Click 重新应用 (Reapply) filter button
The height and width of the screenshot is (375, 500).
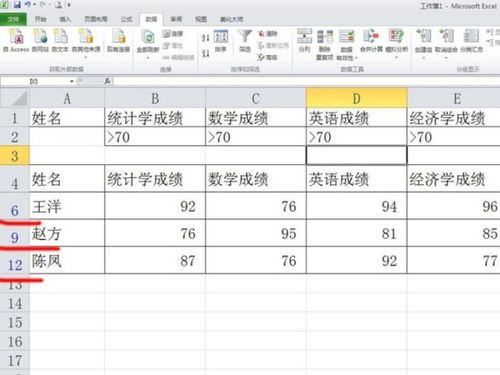pos(273,45)
